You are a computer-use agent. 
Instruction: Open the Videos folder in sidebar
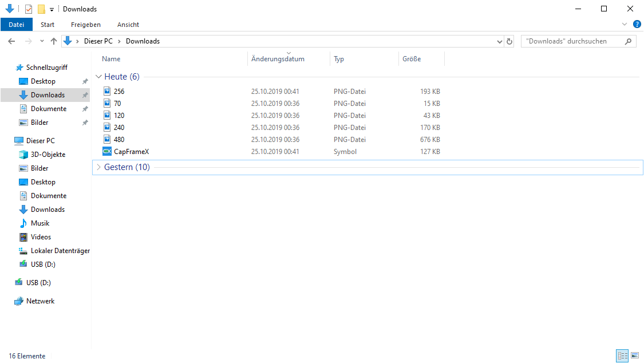click(x=41, y=237)
